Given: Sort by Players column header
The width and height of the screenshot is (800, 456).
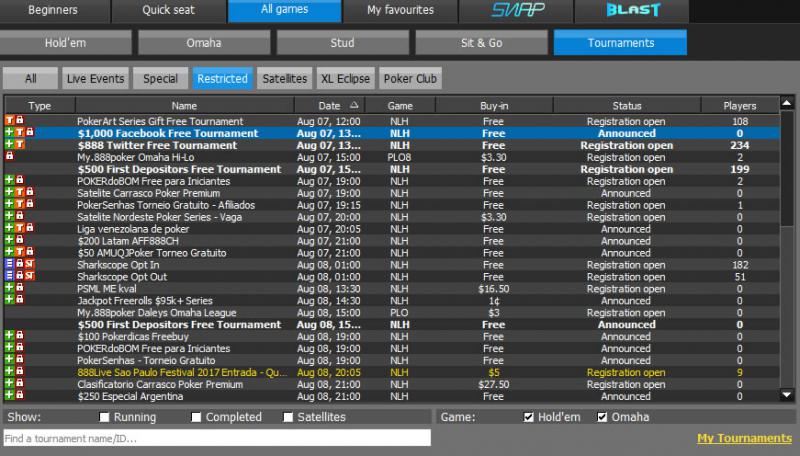Looking at the screenshot, I should pos(740,106).
